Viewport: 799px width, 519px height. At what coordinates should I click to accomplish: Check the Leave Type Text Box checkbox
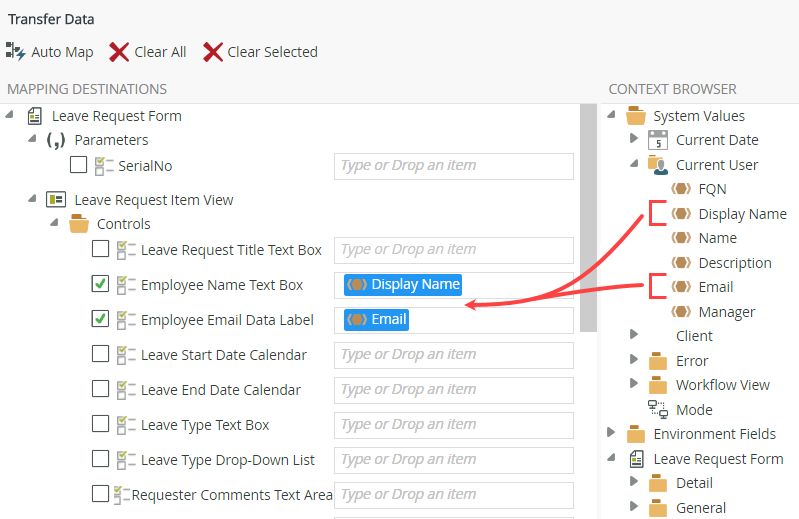click(100, 423)
